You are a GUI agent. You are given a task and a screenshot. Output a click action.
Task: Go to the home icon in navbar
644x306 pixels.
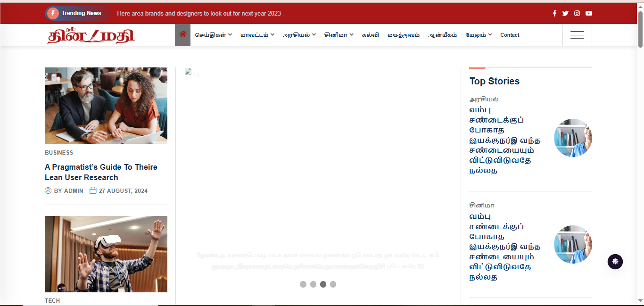pyautogui.click(x=182, y=35)
